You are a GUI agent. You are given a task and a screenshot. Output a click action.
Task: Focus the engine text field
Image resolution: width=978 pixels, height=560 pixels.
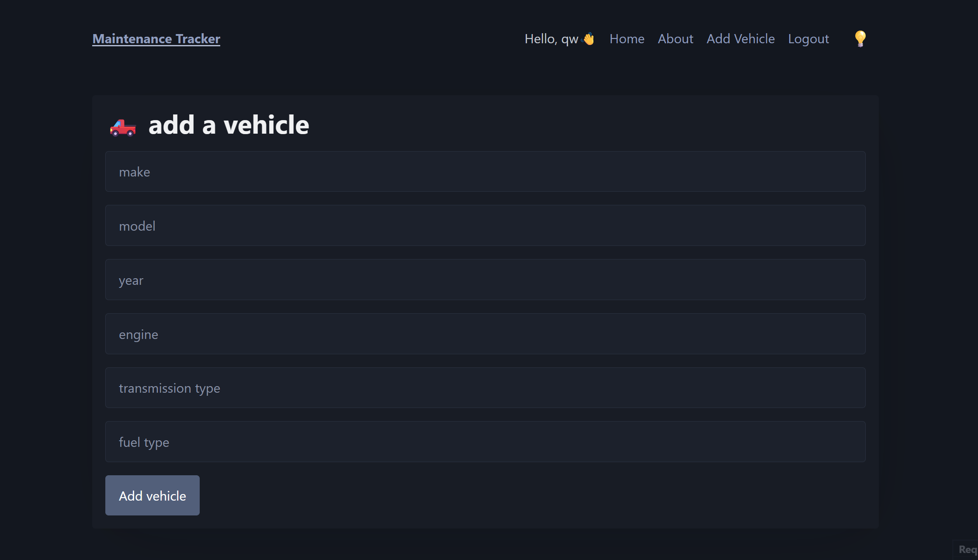click(x=485, y=334)
